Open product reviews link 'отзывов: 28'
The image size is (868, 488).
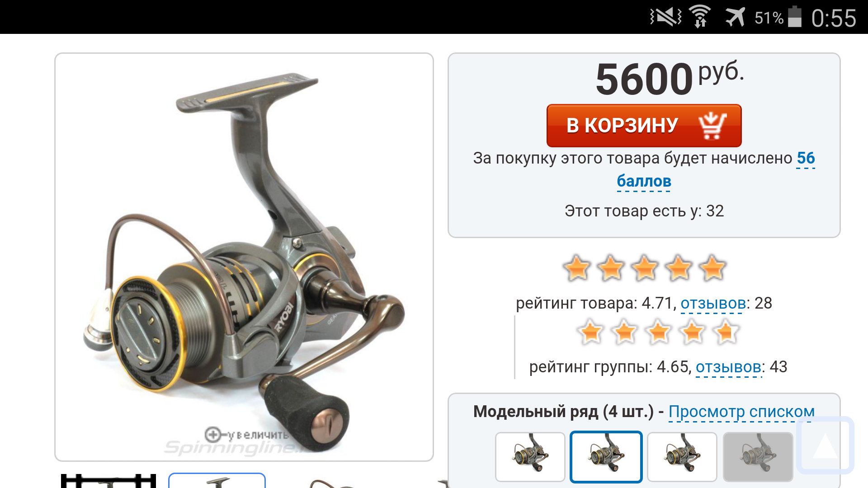(713, 303)
